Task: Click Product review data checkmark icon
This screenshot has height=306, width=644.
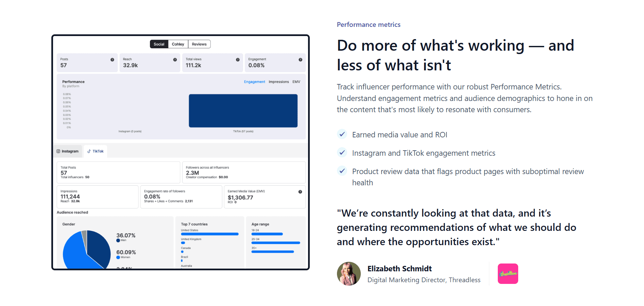Action: [342, 171]
